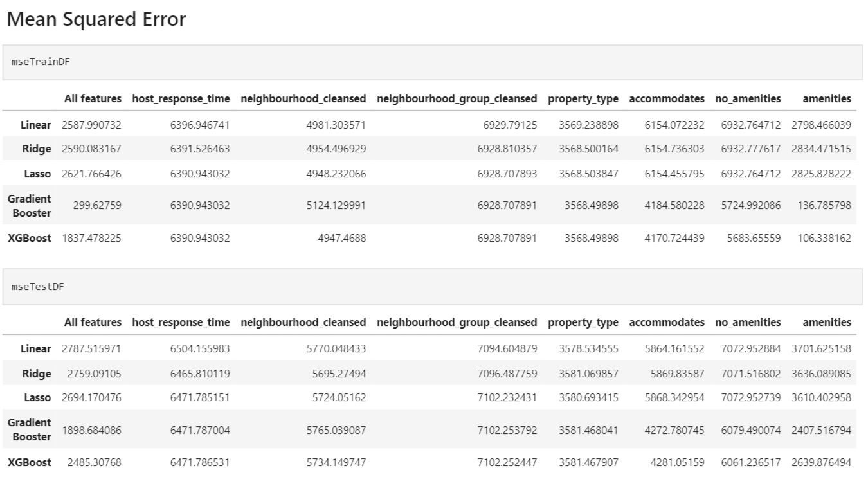Image resolution: width=868 pixels, height=479 pixels.
Task: Select train table value 136.785798
Action: tap(824, 206)
